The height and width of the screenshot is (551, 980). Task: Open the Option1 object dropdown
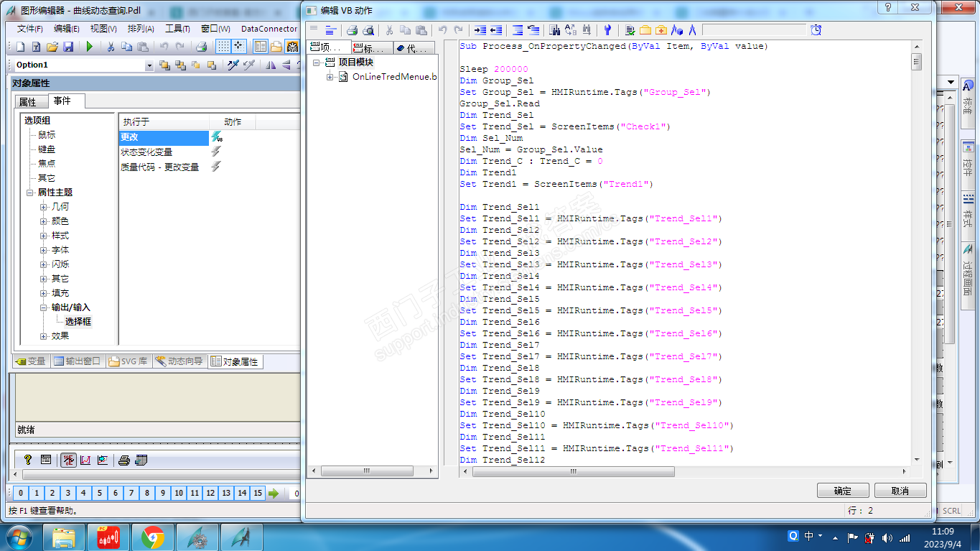click(x=149, y=65)
